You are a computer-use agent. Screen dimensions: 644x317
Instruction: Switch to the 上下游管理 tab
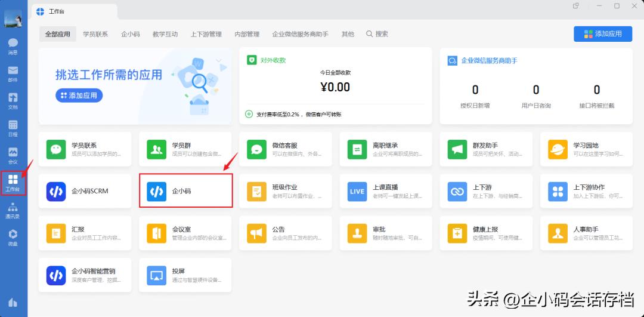pyautogui.click(x=206, y=34)
